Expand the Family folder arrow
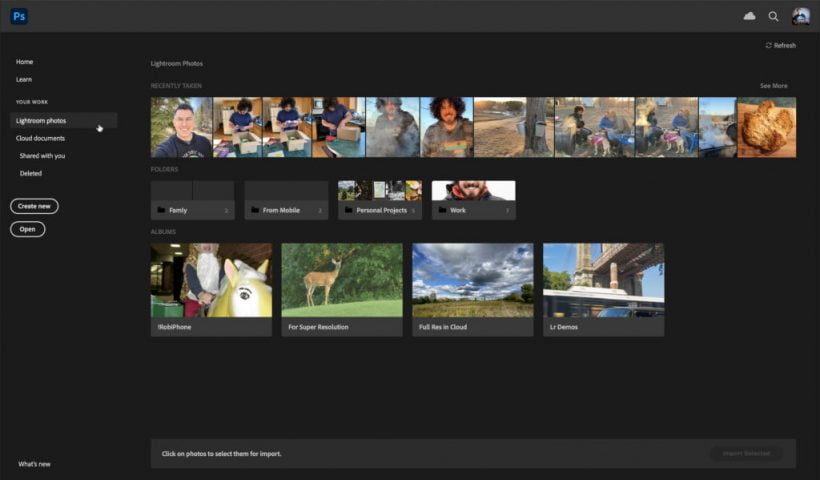The width and height of the screenshot is (820, 480). (x=226, y=211)
